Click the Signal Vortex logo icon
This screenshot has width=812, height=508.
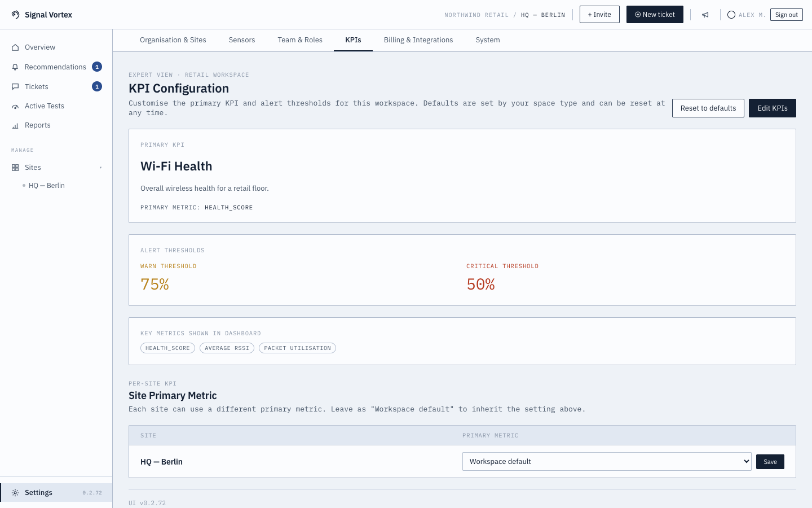15,15
